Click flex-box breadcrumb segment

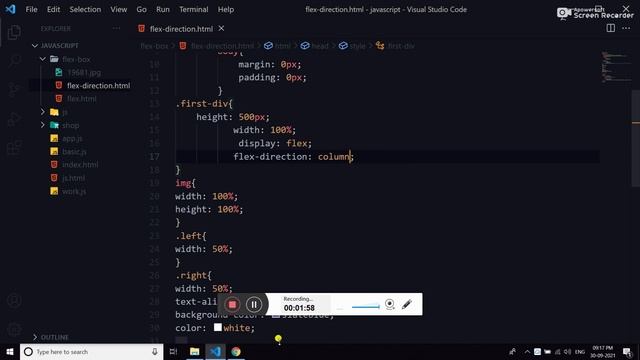pos(154,46)
